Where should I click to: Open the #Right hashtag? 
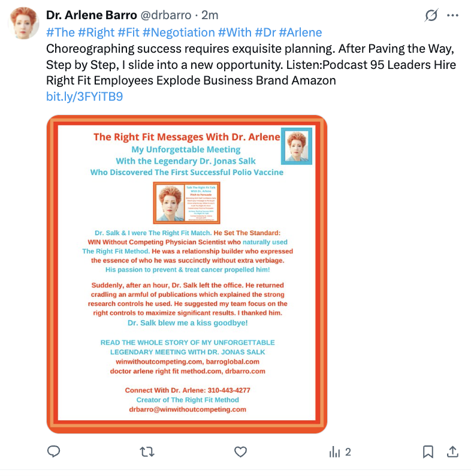click(96, 32)
